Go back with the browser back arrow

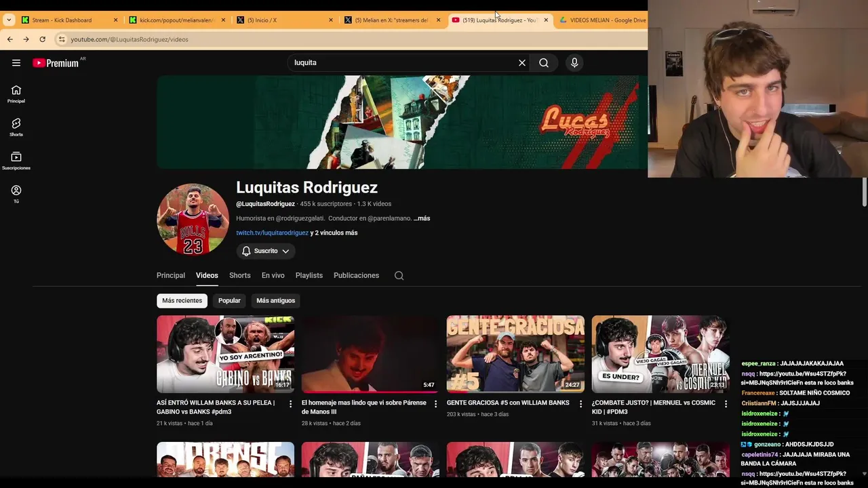point(10,39)
